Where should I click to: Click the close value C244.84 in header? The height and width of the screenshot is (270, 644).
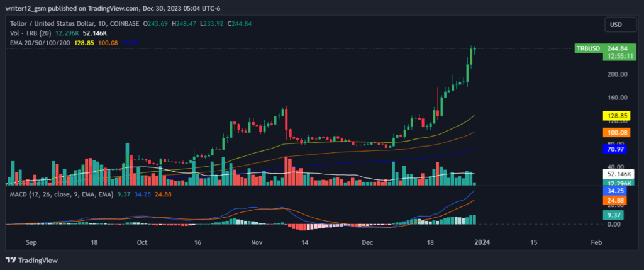[240, 25]
